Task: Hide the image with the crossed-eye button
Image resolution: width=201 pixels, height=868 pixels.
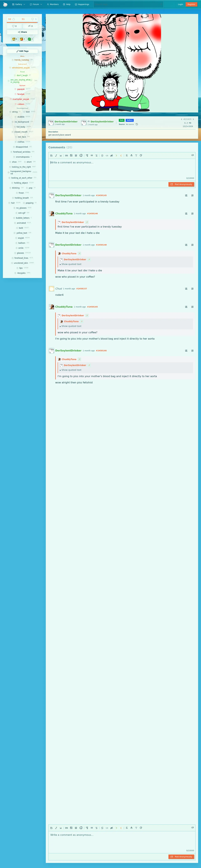Action: [x=30, y=26]
